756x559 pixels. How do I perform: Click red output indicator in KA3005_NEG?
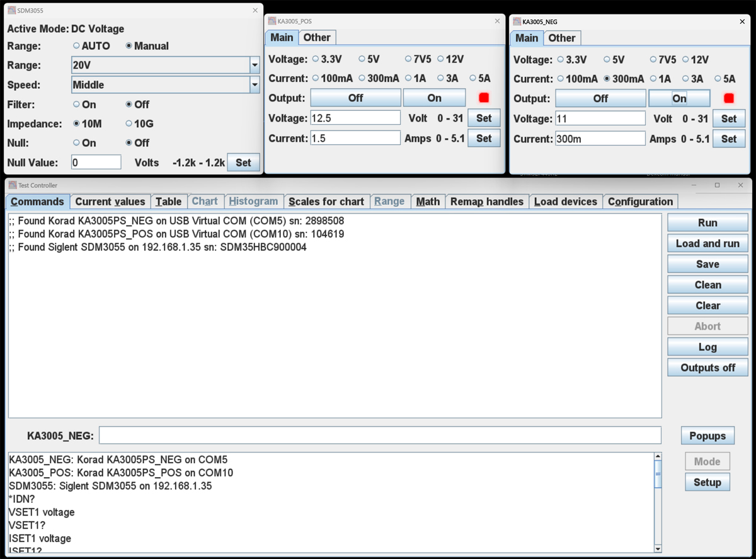[x=729, y=98]
